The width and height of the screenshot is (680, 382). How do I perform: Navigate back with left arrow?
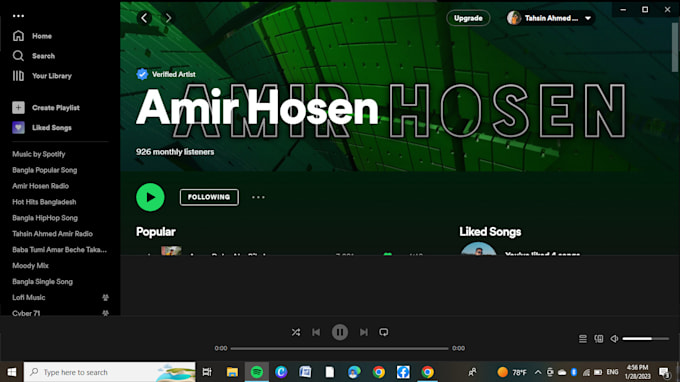[x=144, y=18]
